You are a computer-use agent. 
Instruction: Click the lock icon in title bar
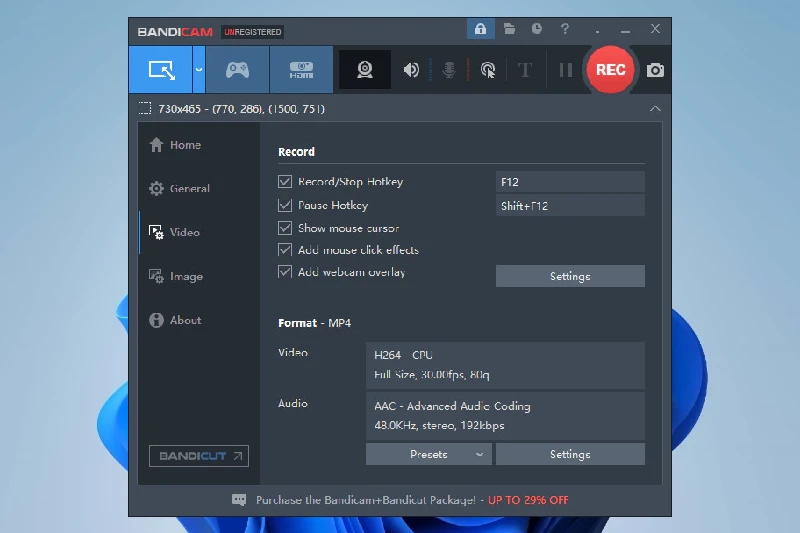pos(481,29)
